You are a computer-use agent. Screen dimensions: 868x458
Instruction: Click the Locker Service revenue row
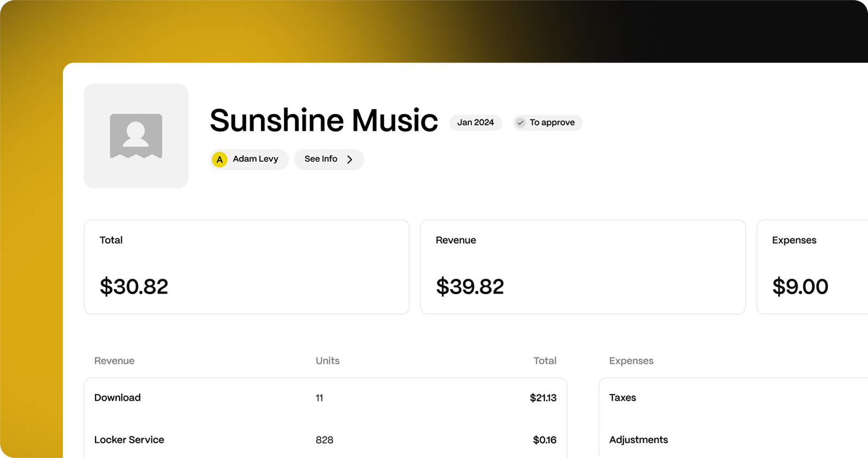click(325, 440)
